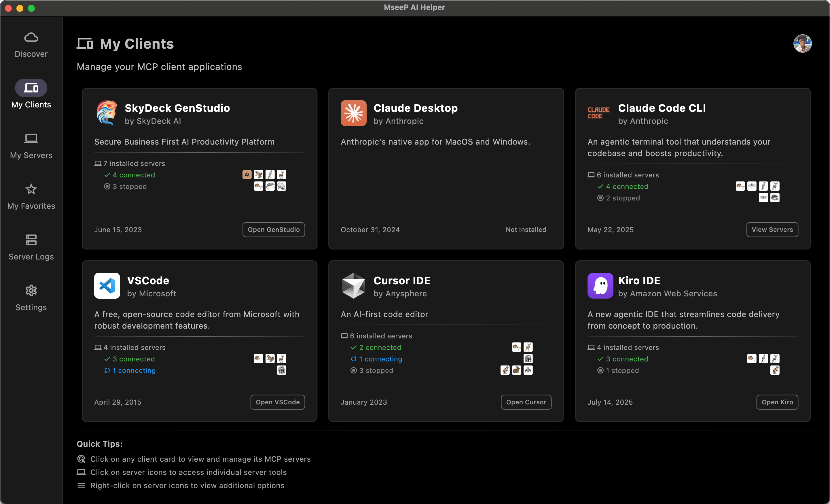Click the hawk server icon in Claude Code CLI
Screen dimensions: 830x504
763,186
